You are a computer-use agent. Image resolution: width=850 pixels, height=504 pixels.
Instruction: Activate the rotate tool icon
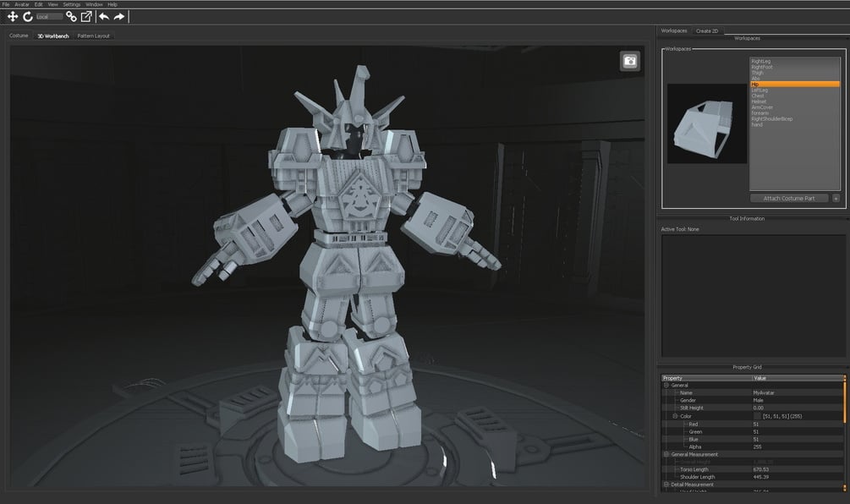tap(28, 17)
